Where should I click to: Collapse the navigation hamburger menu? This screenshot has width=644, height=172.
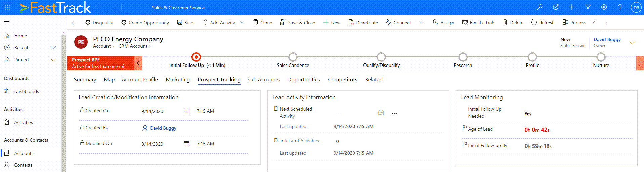point(7,23)
